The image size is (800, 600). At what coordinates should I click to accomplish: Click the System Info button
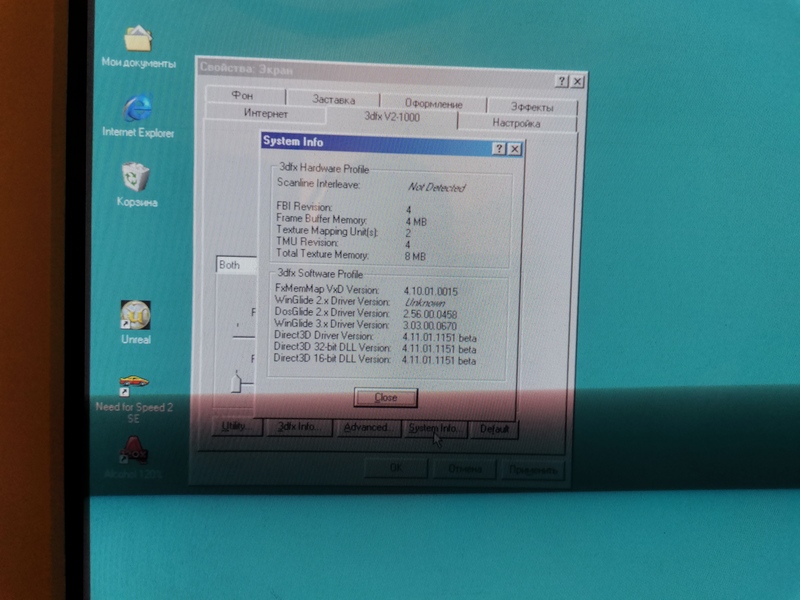(x=434, y=429)
